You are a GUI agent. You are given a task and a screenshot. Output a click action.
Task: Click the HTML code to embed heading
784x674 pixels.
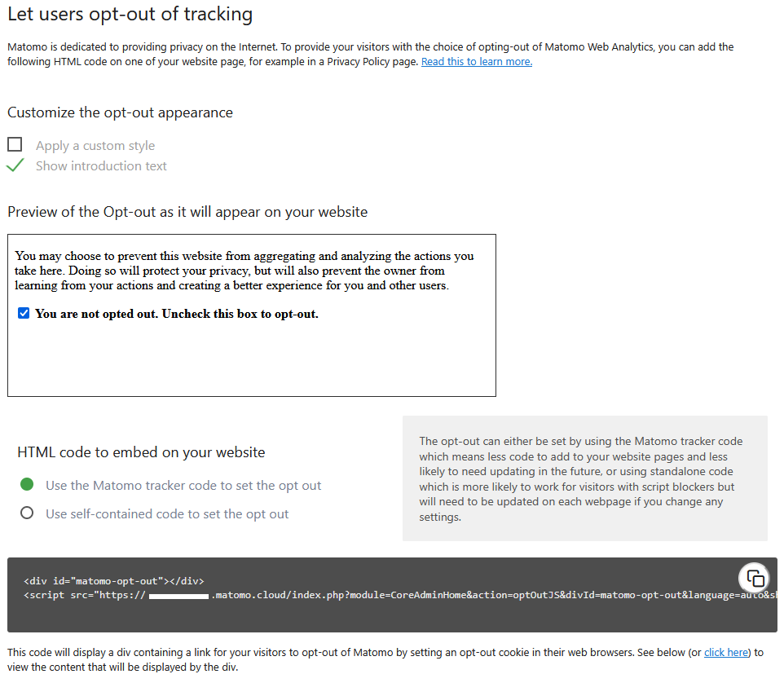pyautogui.click(x=141, y=452)
